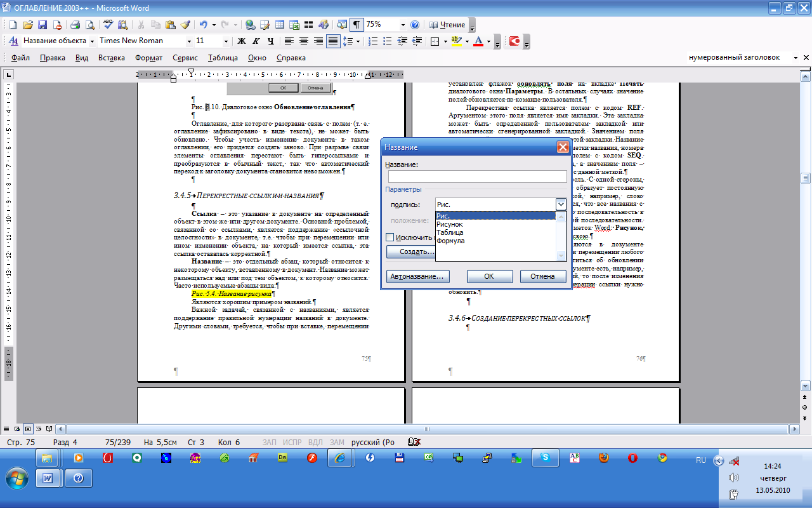Insert an Excel worksheet from the toolbar

coord(294,25)
